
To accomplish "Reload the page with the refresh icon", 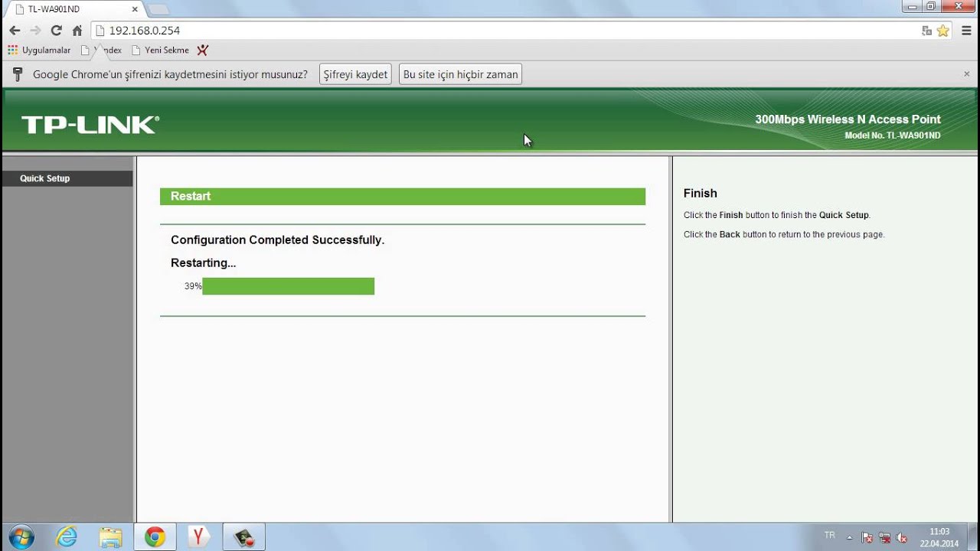I will pyautogui.click(x=56, y=31).
